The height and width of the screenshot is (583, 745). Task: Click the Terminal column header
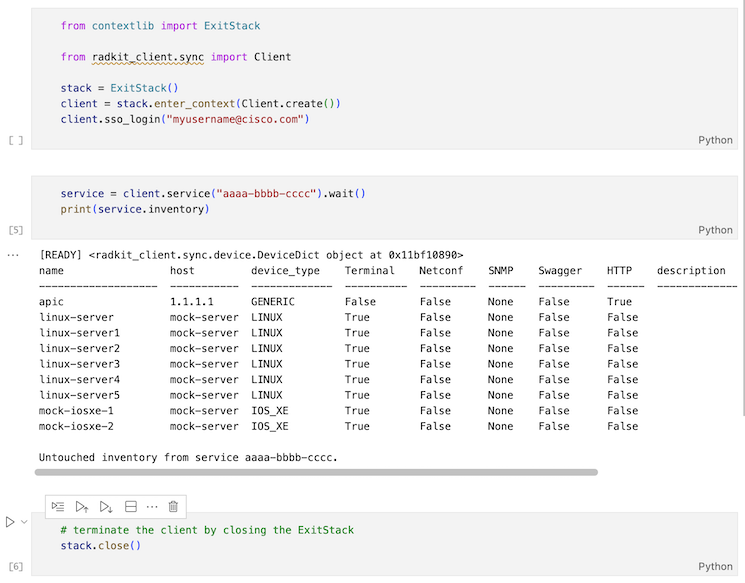click(x=370, y=270)
